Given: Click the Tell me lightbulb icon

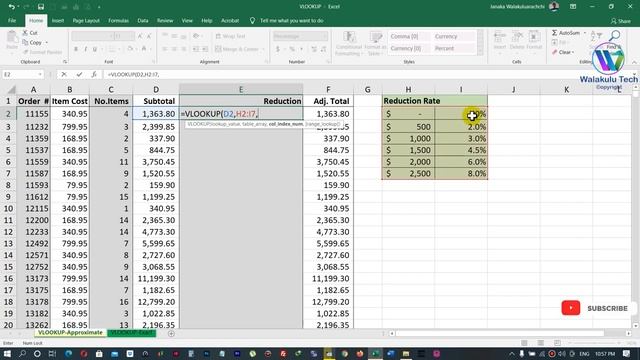Looking at the screenshot, I should 252,20.
